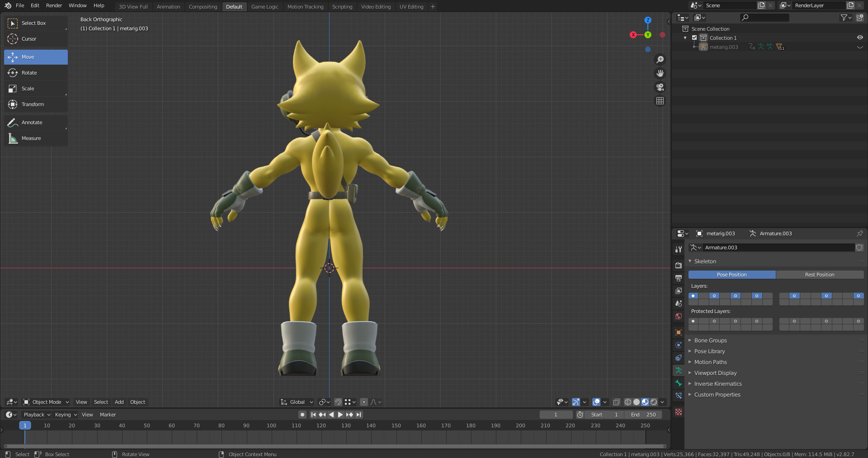Activate the Annotate tool
Viewport: 868px width, 458px height.
[x=36, y=122]
